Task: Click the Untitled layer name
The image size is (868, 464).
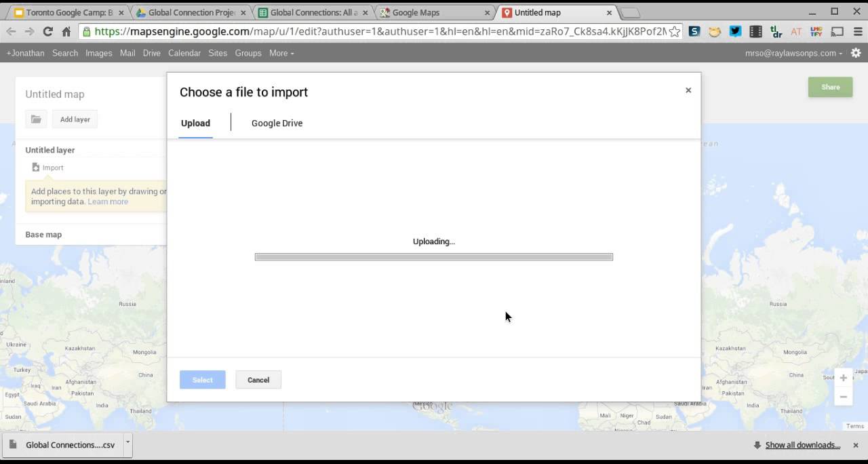Action: [x=50, y=150]
